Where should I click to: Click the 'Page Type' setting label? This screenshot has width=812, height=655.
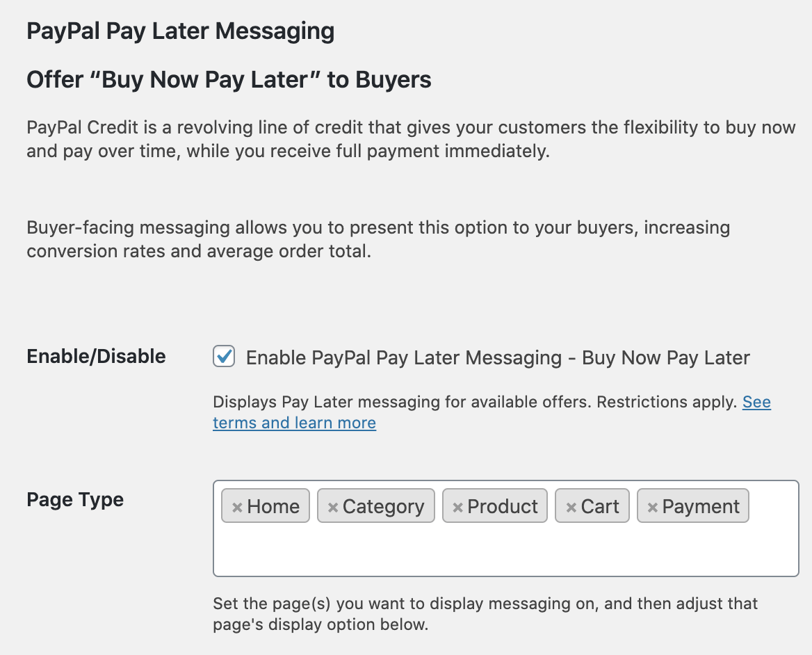(74, 499)
